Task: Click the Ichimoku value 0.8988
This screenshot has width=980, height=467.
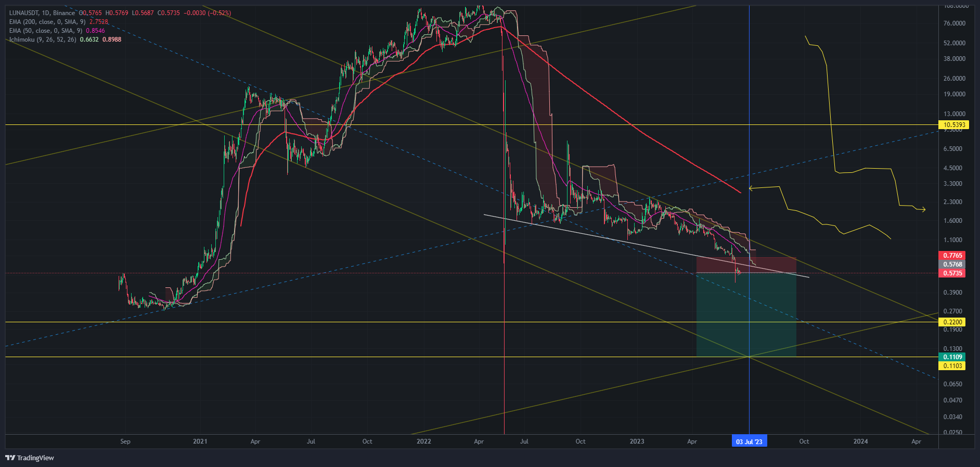Action: pos(112,40)
